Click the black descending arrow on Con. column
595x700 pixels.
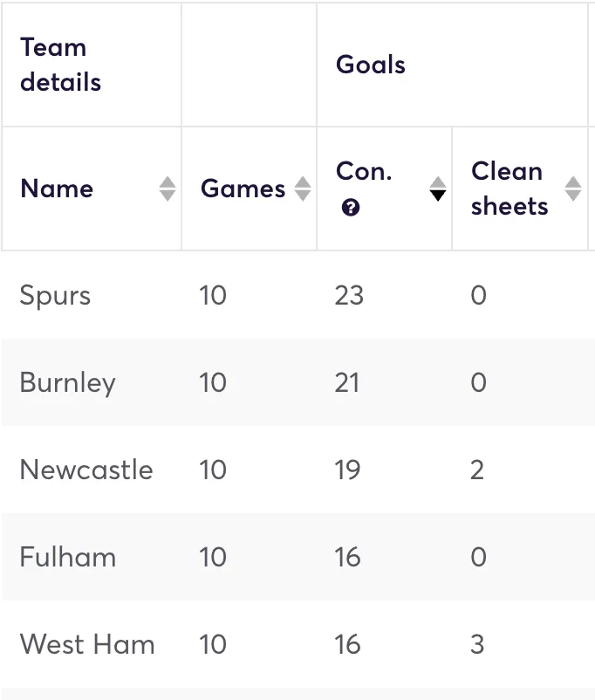click(437, 195)
